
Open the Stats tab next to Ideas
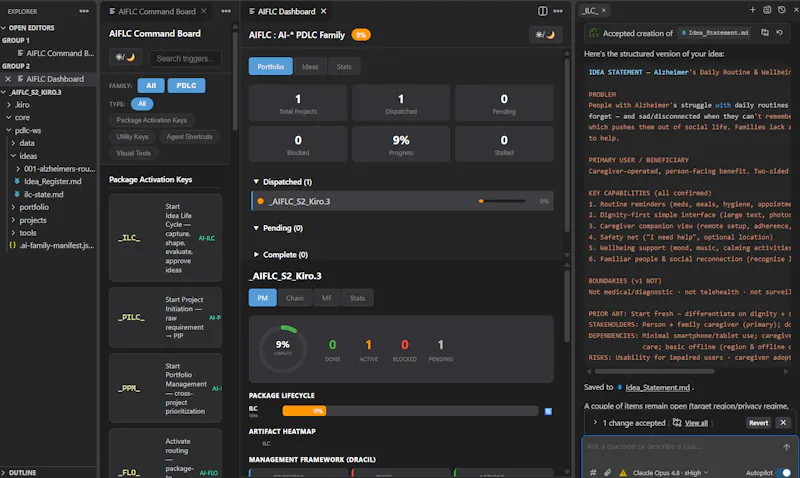coord(344,66)
